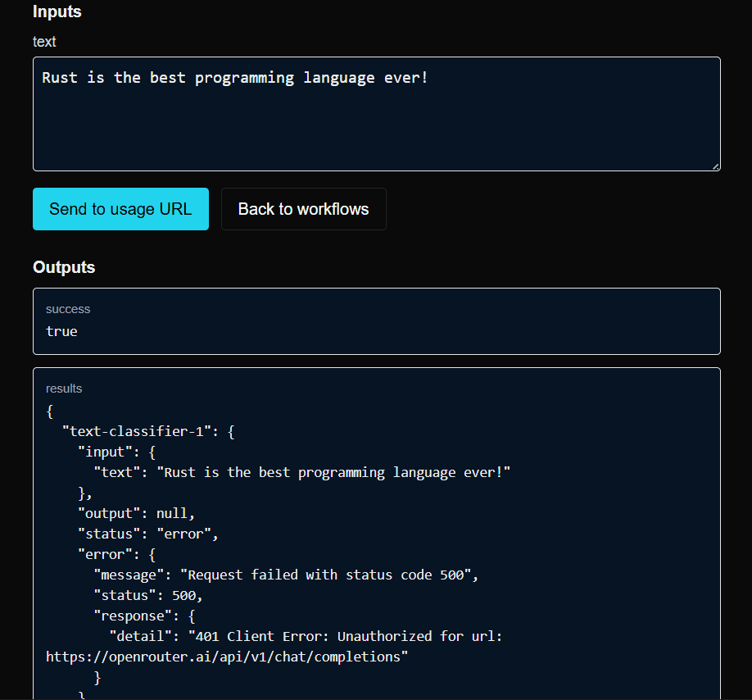752x700 pixels.
Task: Click the "status": "error" line
Action: [x=147, y=534]
